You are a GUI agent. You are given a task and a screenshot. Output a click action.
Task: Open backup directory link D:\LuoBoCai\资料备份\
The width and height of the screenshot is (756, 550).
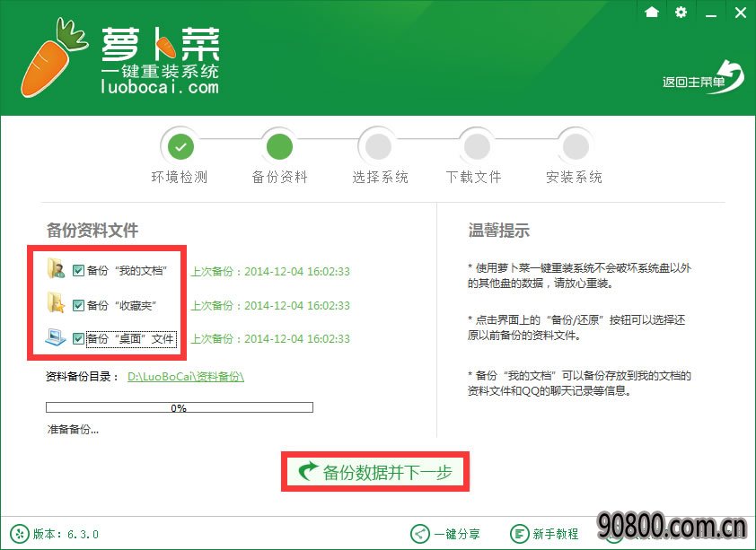186,377
